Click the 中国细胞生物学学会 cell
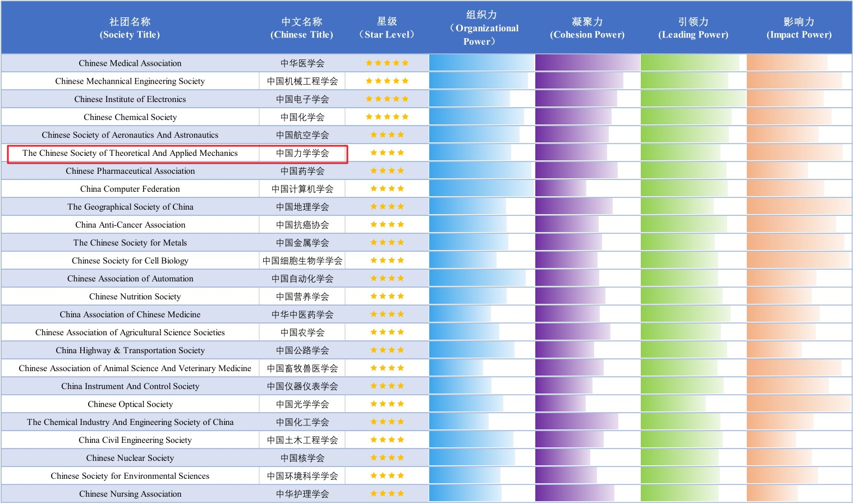The image size is (854, 504). [302, 261]
